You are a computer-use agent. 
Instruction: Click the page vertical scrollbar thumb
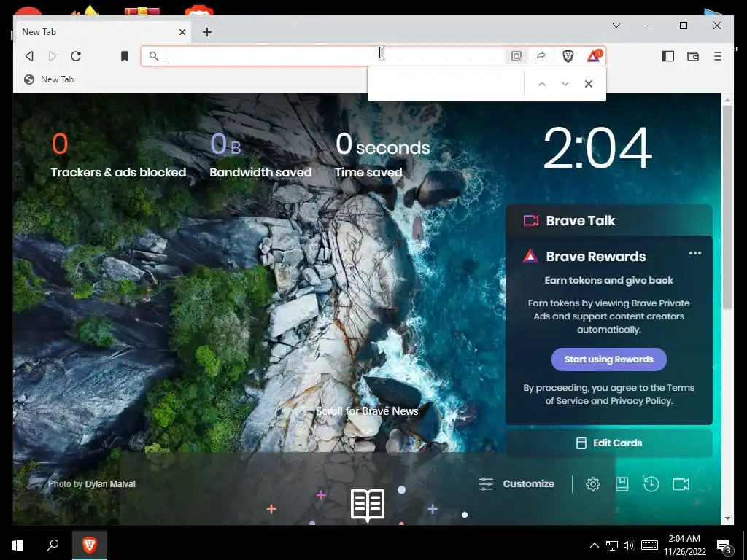pos(727,206)
